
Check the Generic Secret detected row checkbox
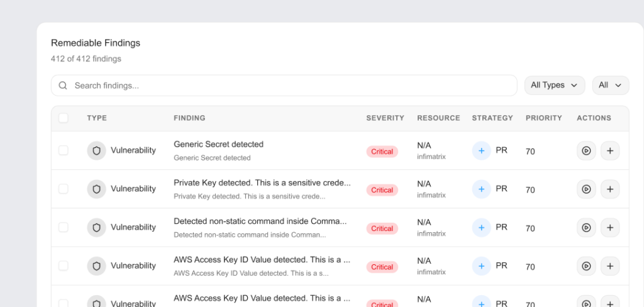pos(64,151)
